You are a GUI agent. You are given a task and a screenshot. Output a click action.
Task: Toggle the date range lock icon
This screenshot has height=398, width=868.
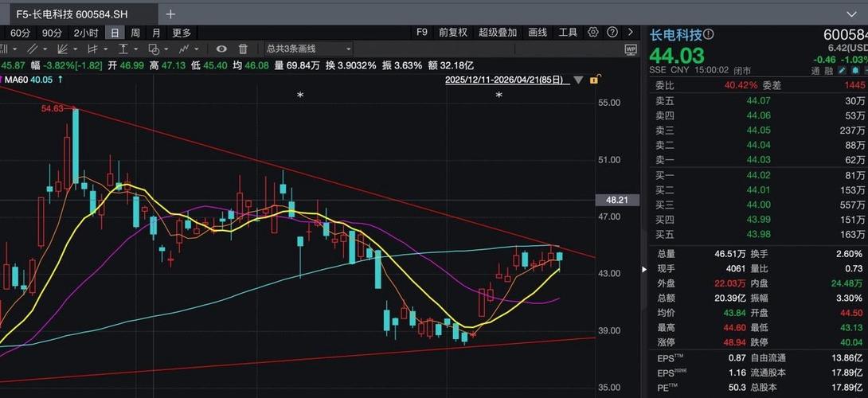click(x=593, y=80)
